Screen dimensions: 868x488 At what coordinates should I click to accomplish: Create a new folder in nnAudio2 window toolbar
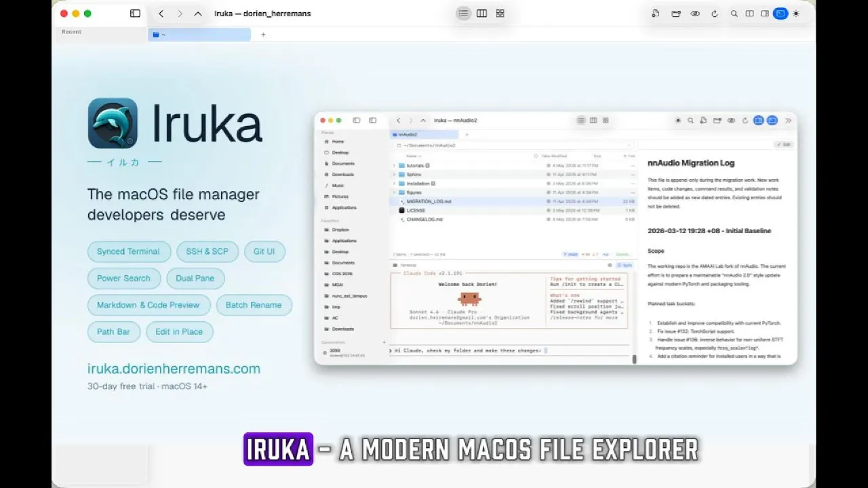pos(717,121)
